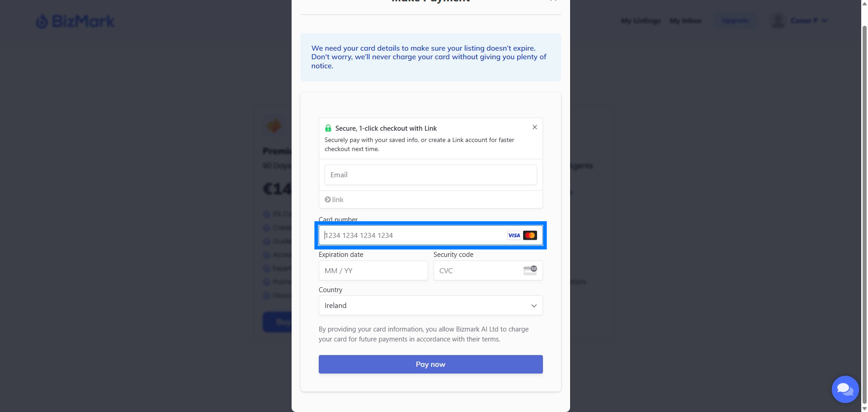Open the live chat bubble
Image resolution: width=868 pixels, height=412 pixels.
pyautogui.click(x=845, y=389)
